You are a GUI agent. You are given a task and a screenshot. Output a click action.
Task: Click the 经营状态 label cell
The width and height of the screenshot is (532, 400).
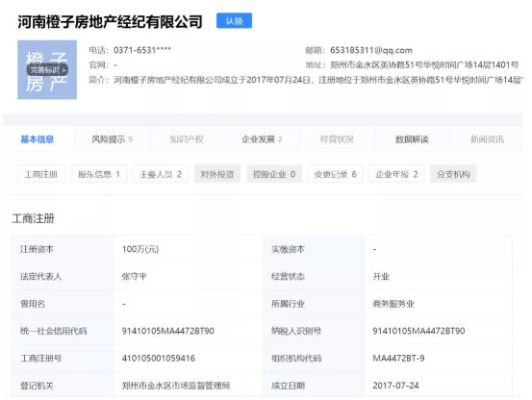[x=314, y=277]
